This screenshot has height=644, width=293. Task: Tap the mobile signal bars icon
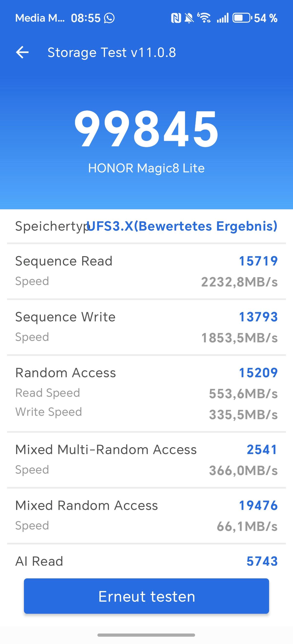222,18
